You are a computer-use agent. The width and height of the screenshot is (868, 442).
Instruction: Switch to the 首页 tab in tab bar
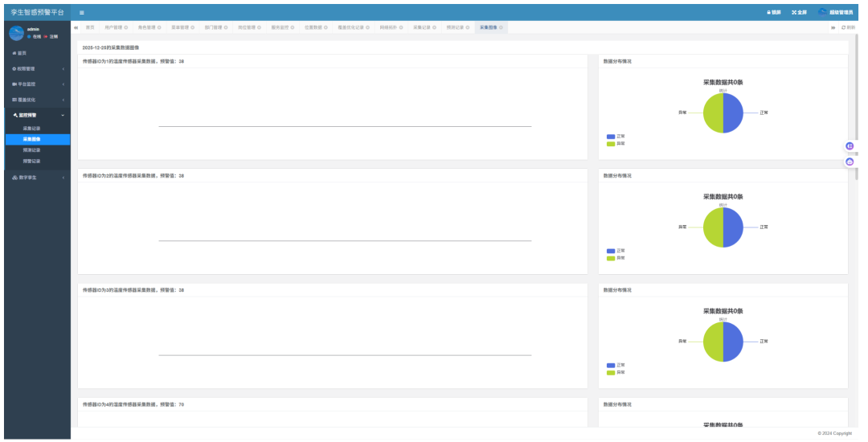(90, 27)
